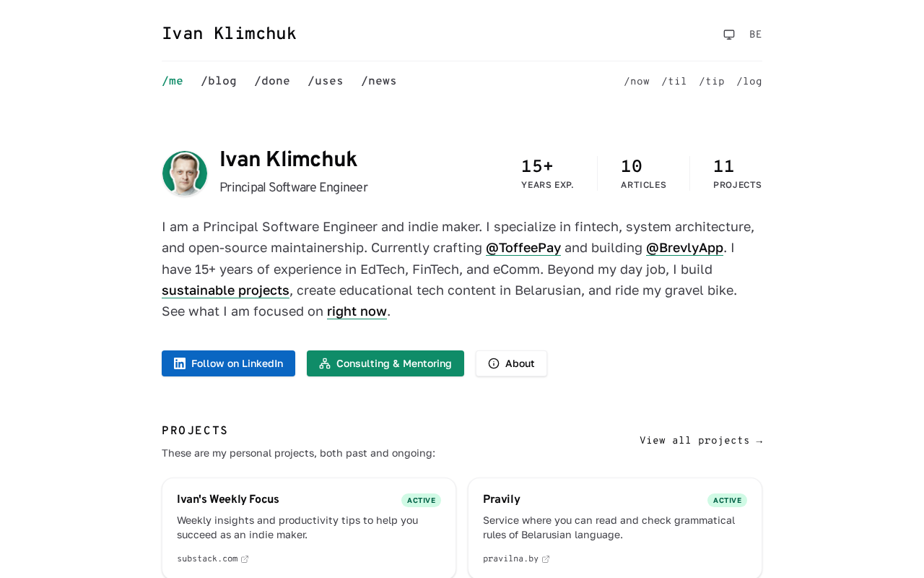This screenshot has width=924, height=578.
Task: Click the Consulting & Mentoring sitemap icon
Action: point(325,363)
